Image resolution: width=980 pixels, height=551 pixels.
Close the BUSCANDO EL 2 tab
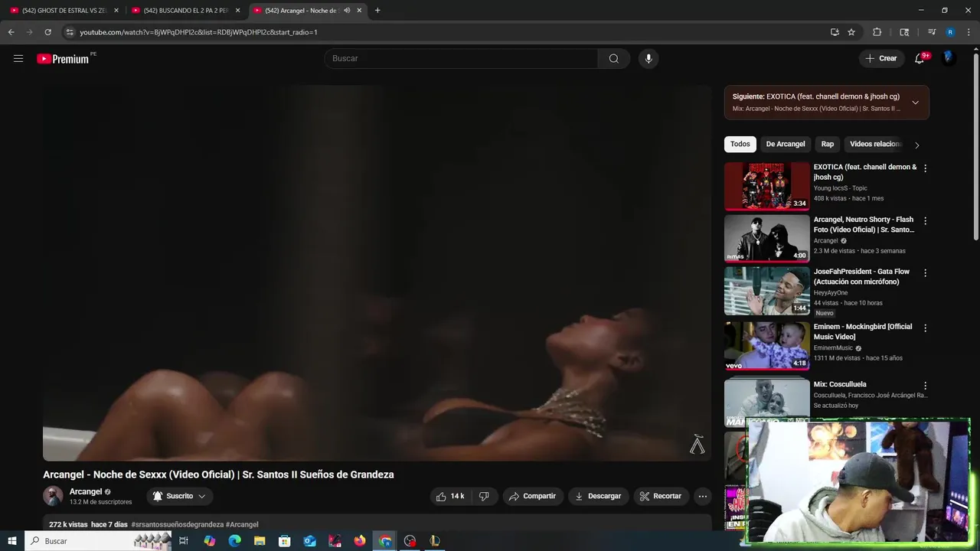click(x=237, y=11)
